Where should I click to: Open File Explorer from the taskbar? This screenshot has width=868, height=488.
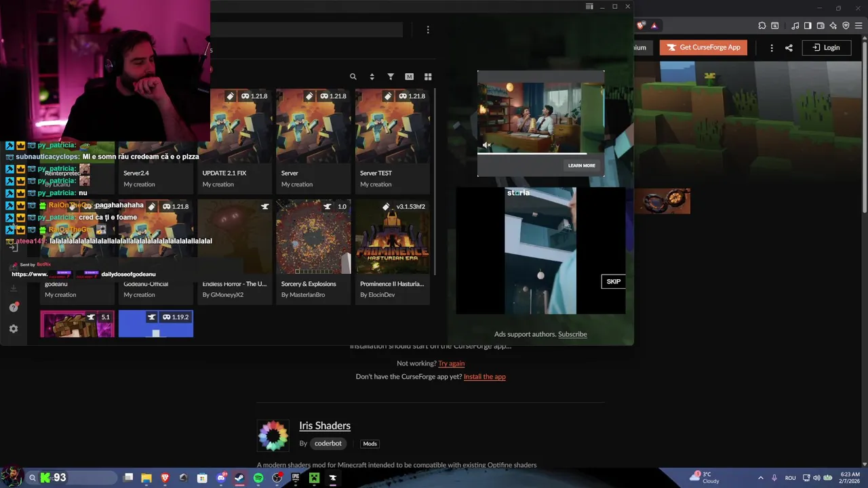pyautogui.click(x=146, y=478)
